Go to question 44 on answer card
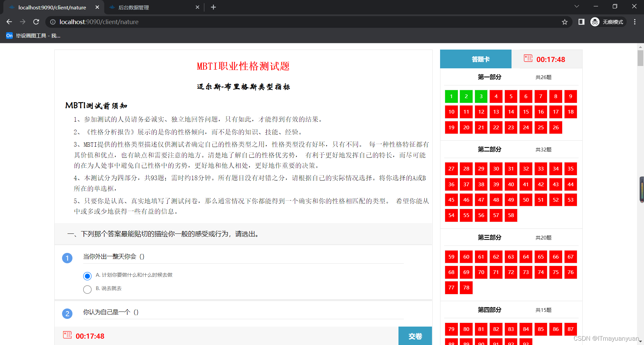This screenshot has width=644, height=345. [571, 185]
